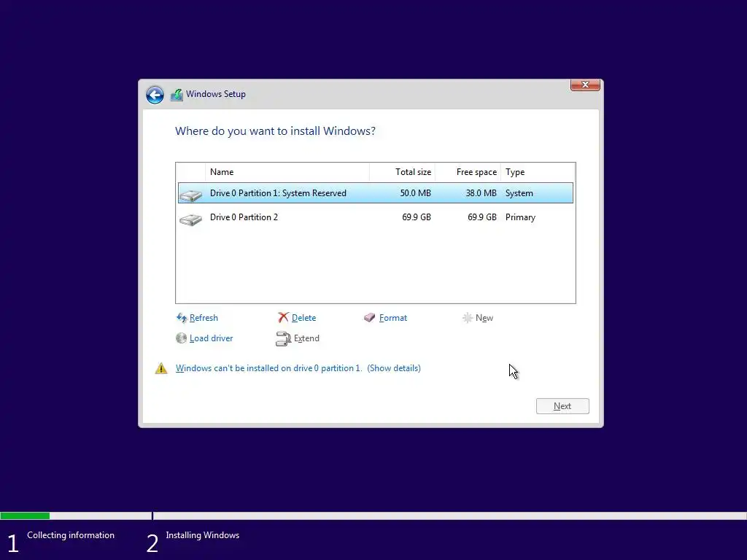Click the red X Delete icon
This screenshot has width=747, height=560.
click(x=284, y=318)
